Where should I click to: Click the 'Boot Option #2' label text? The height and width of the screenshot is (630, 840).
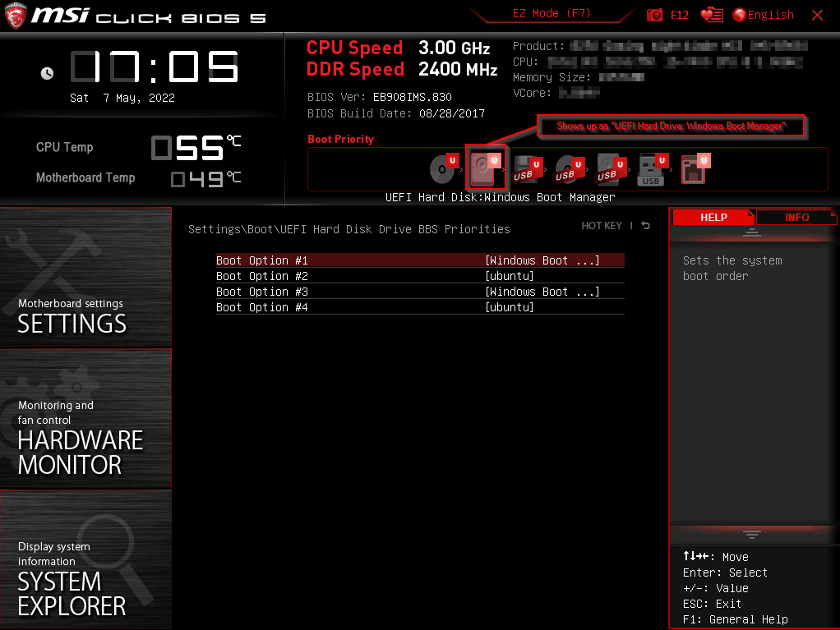pyautogui.click(x=262, y=276)
